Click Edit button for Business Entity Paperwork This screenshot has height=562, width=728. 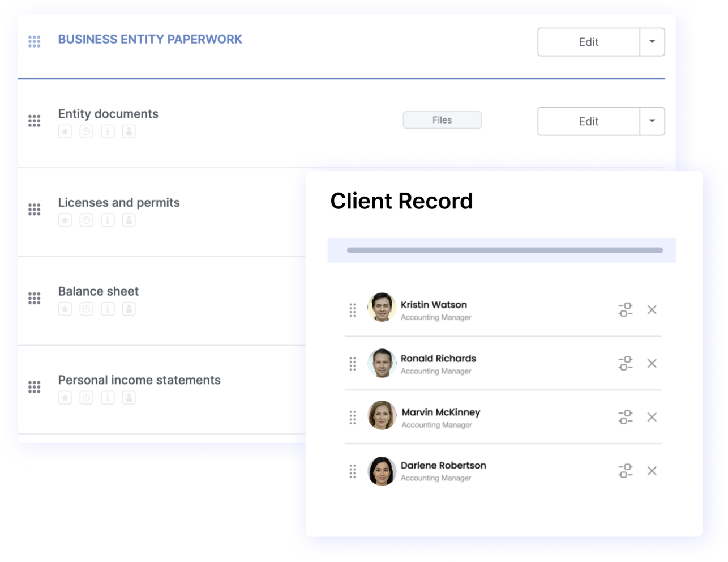coord(589,42)
